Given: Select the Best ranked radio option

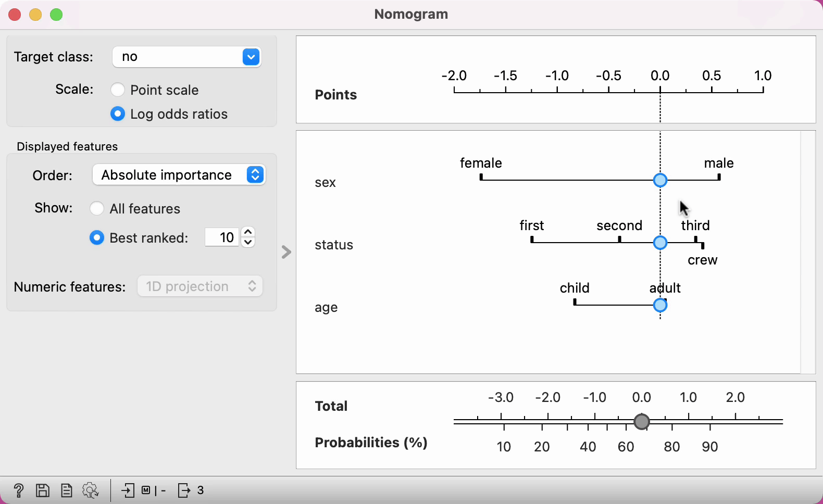Looking at the screenshot, I should 97,238.
